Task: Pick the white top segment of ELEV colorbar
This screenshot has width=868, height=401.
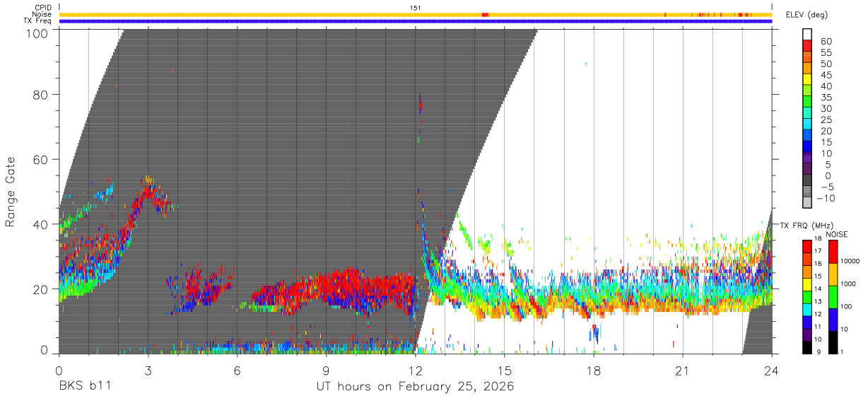Action: pos(807,33)
